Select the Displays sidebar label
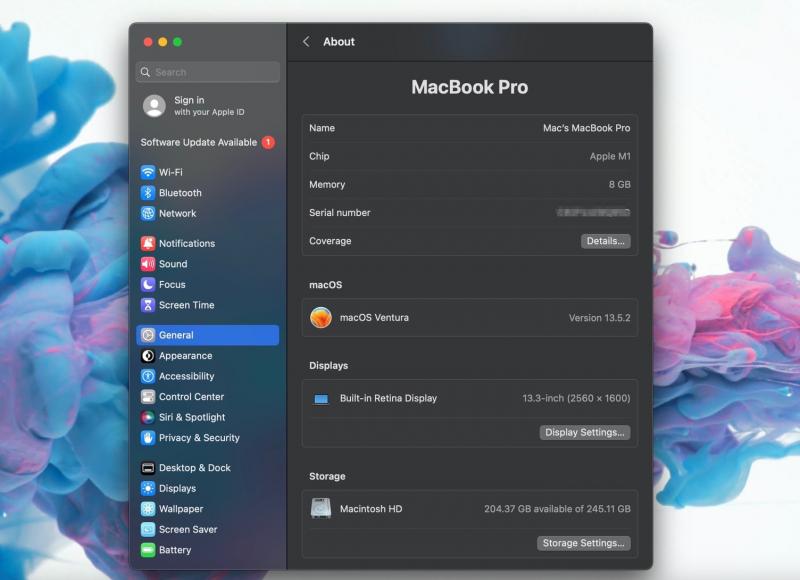The width and height of the screenshot is (800, 580). 177,488
